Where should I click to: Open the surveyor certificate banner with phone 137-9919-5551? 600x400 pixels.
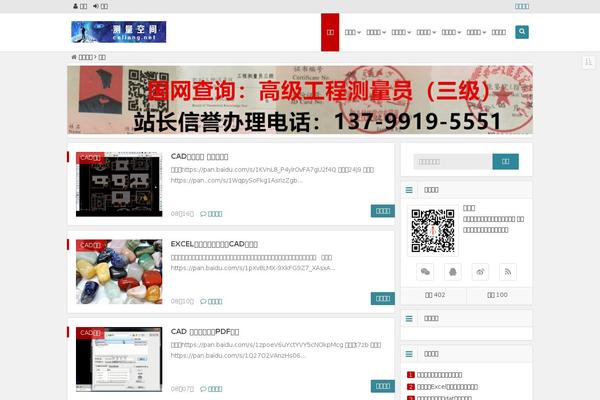pyautogui.click(x=300, y=100)
